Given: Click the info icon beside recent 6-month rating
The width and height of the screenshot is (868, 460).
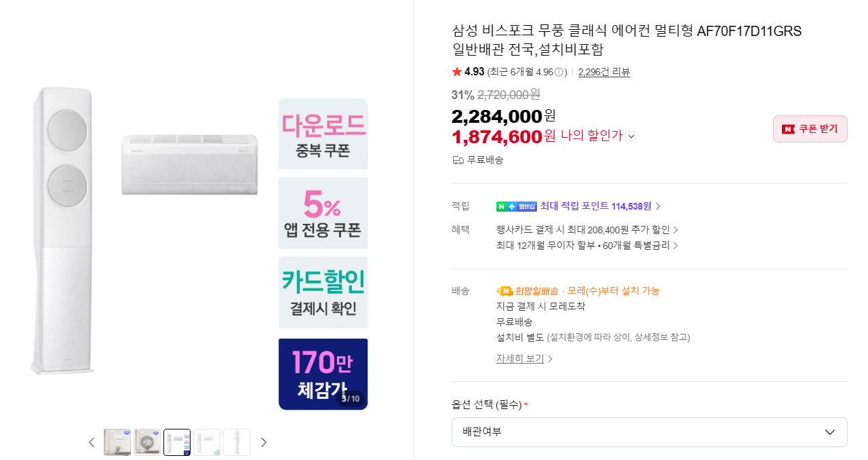Looking at the screenshot, I should (559, 72).
